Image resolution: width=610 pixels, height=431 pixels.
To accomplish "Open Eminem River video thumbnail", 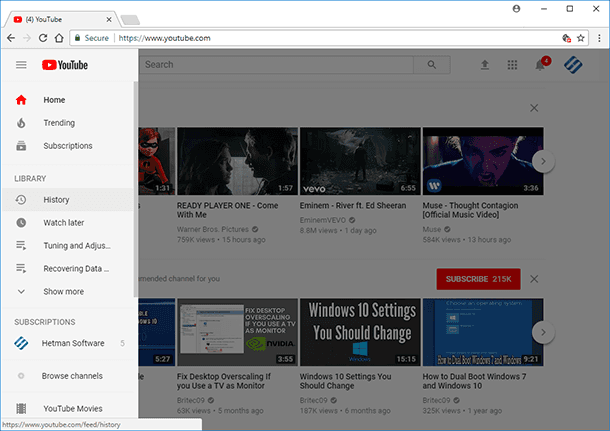I will pos(360,161).
